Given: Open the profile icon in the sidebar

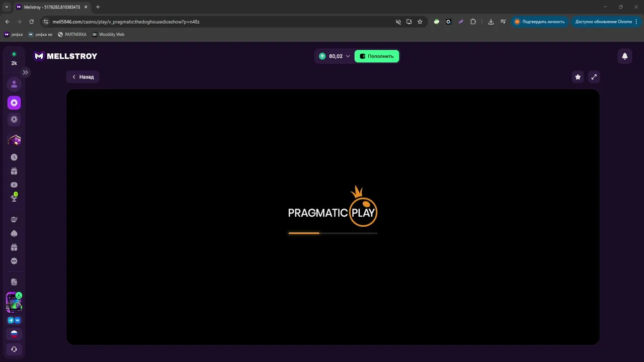Looking at the screenshot, I should (14, 84).
